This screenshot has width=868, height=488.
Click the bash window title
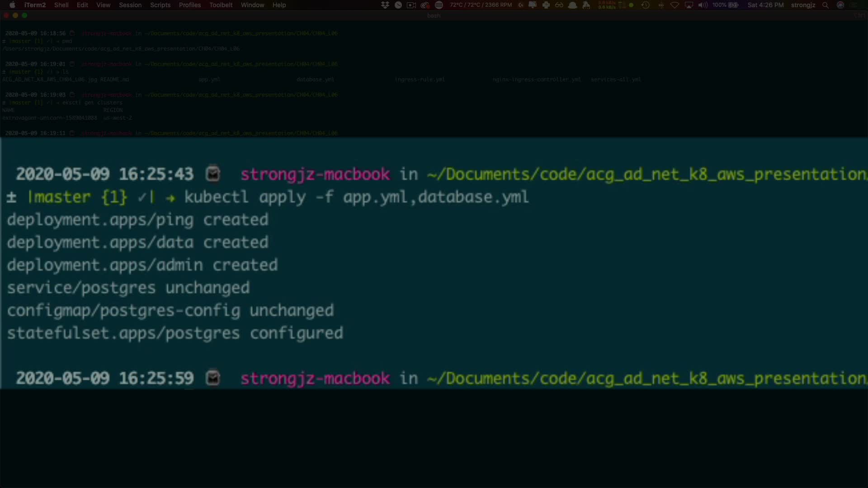434,15
